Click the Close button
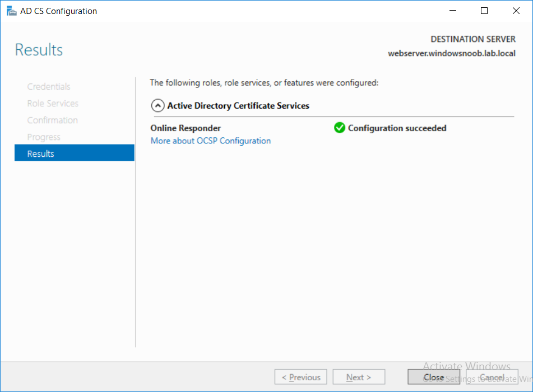The height and width of the screenshot is (392, 533). (x=434, y=377)
